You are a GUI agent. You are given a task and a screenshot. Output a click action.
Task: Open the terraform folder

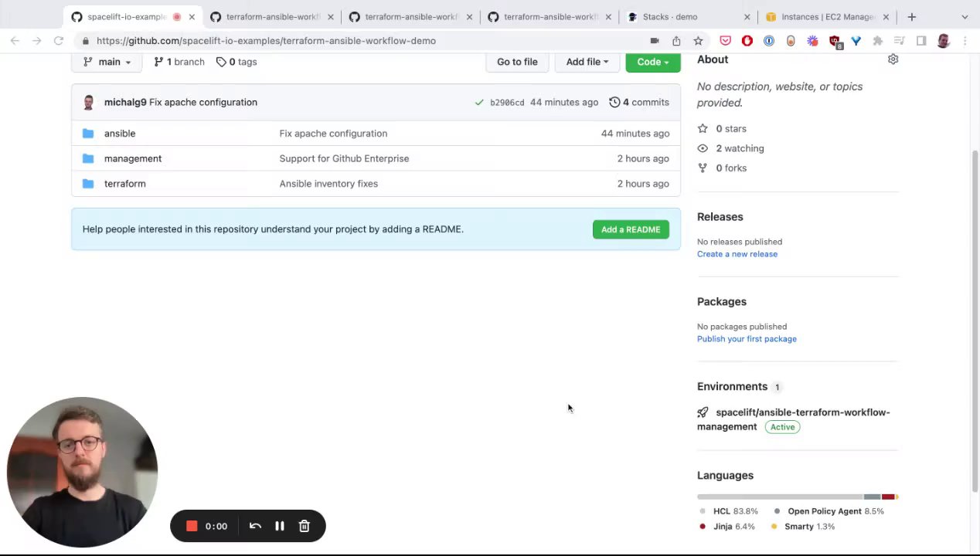point(124,184)
